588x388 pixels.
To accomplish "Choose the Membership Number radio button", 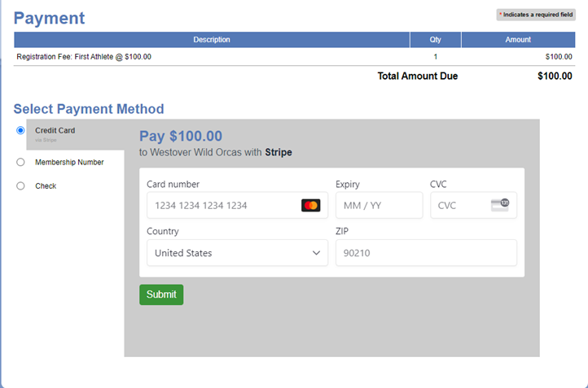I will pos(20,162).
